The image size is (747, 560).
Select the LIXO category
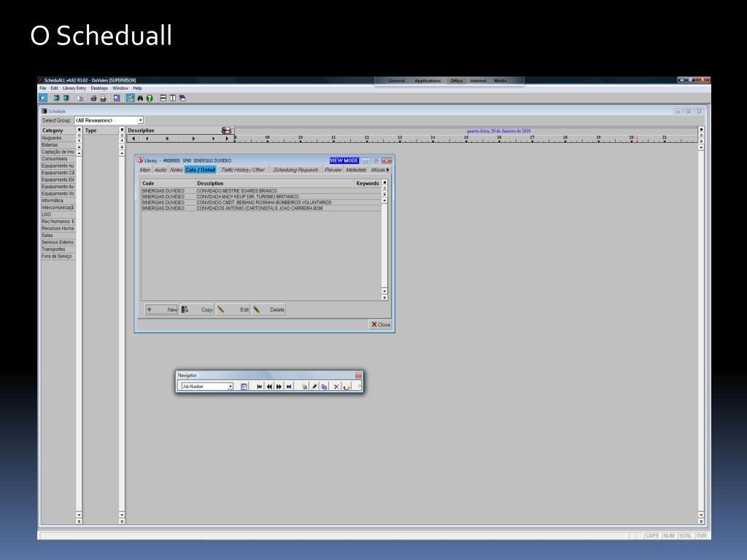click(x=58, y=214)
